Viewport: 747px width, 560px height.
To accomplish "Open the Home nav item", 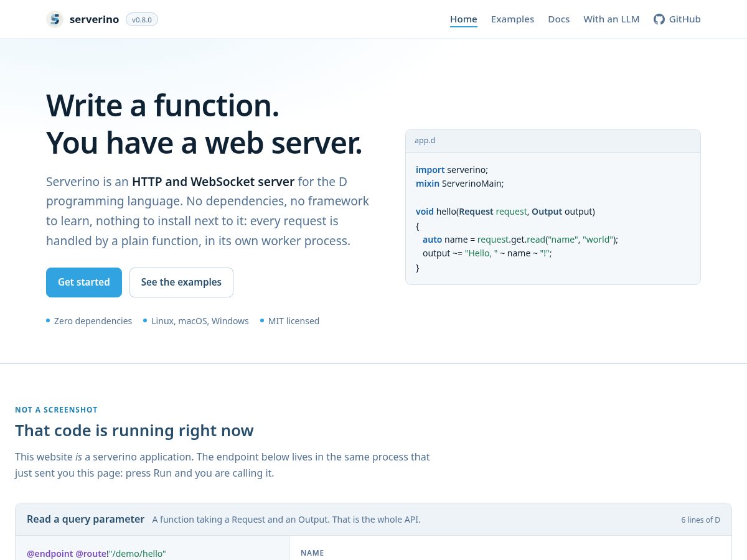I will 464,19.
